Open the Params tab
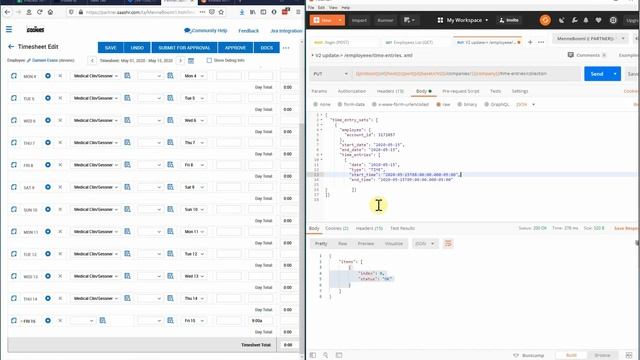 click(x=319, y=91)
